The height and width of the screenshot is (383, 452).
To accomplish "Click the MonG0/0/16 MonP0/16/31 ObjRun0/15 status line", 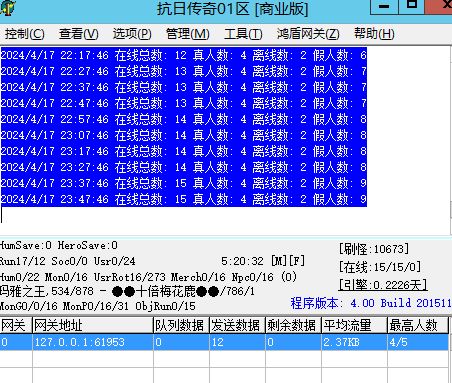I will tap(98, 306).
